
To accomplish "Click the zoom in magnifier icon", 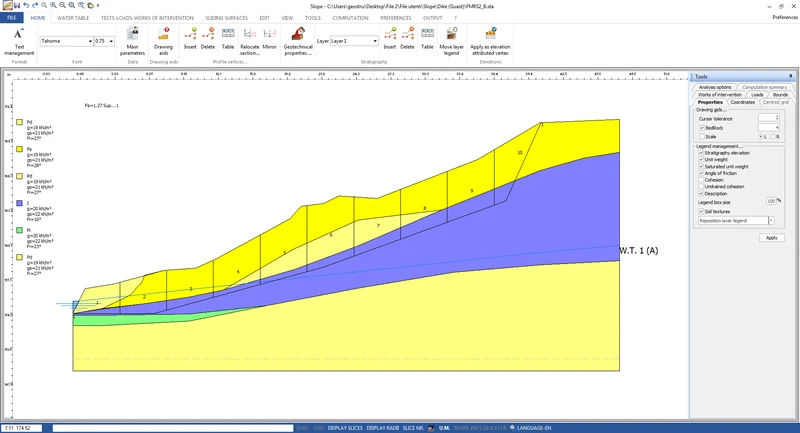I will pos(53,5).
